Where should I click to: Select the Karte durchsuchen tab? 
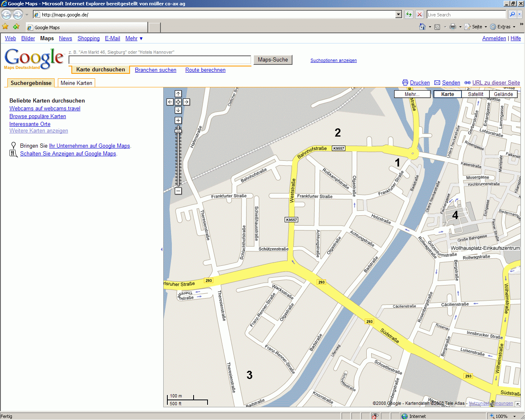(x=100, y=70)
